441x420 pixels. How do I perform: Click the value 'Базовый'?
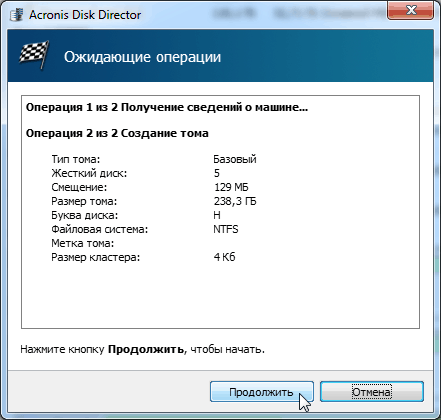[235, 159]
